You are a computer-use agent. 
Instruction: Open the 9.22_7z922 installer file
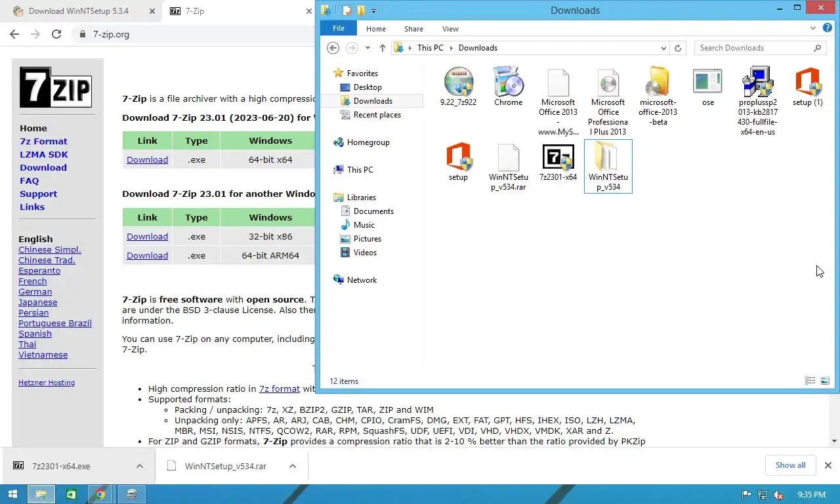click(458, 87)
